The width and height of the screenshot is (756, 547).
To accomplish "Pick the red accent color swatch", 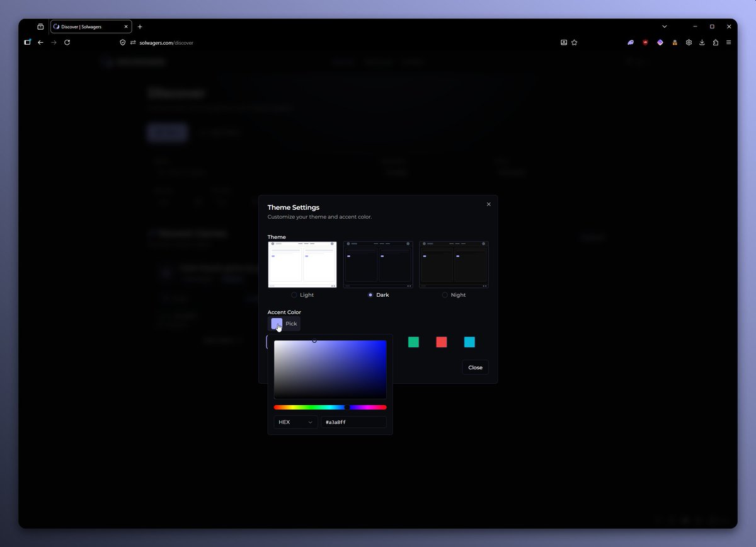I will tap(442, 342).
